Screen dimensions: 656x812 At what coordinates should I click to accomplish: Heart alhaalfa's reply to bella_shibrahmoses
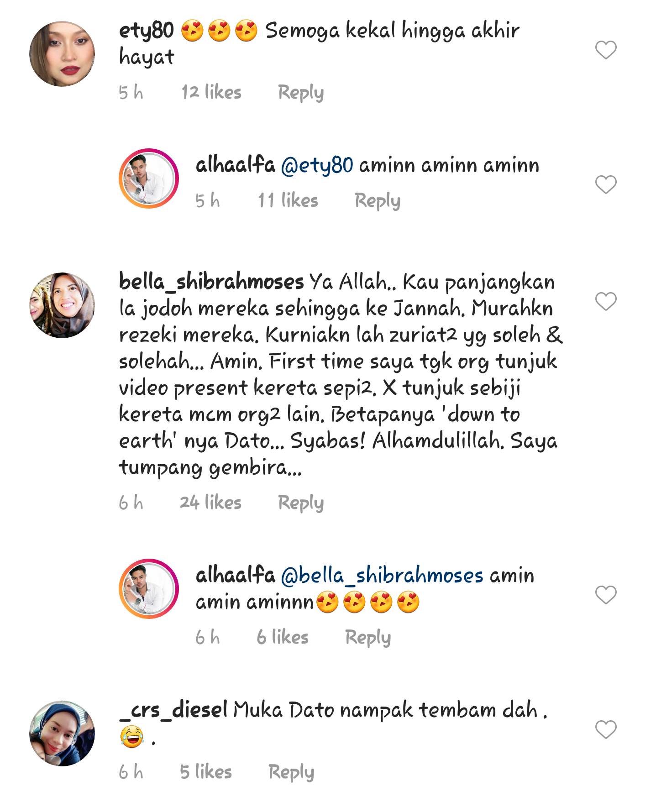pos(606,595)
